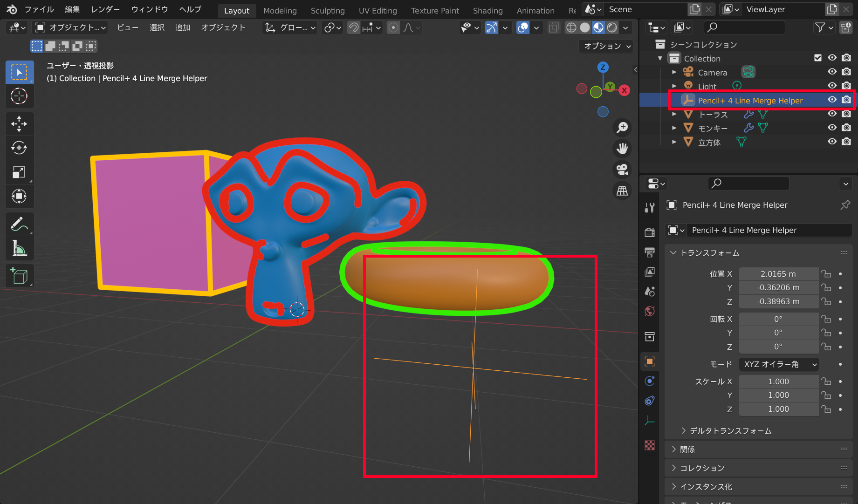Toggle camera view in viewport
Image resolution: width=858 pixels, height=504 pixels.
coord(622,170)
